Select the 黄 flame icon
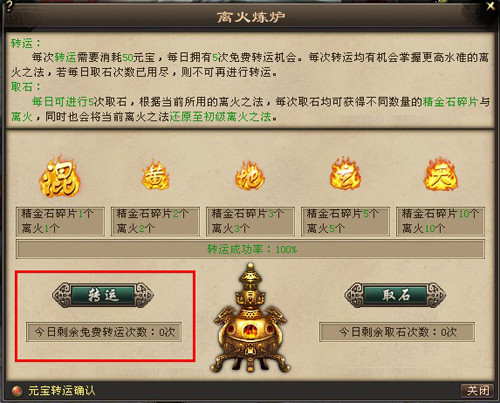Viewport: 500px width, 403px height. pyautogui.click(x=155, y=175)
